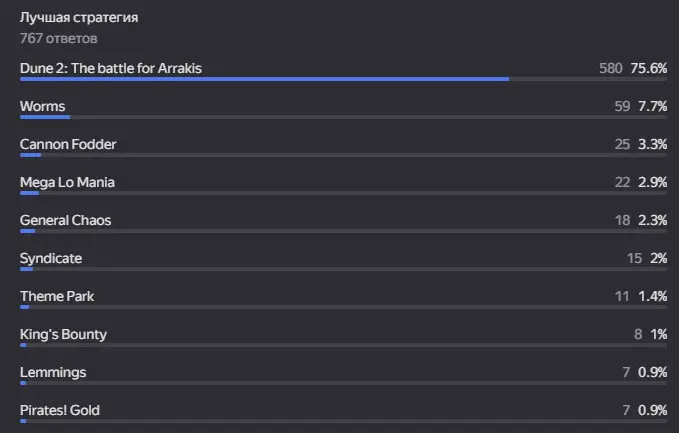This screenshot has height=433, width=679.
Task: Click the 580 votes count for Dune 2
Action: 611,68
